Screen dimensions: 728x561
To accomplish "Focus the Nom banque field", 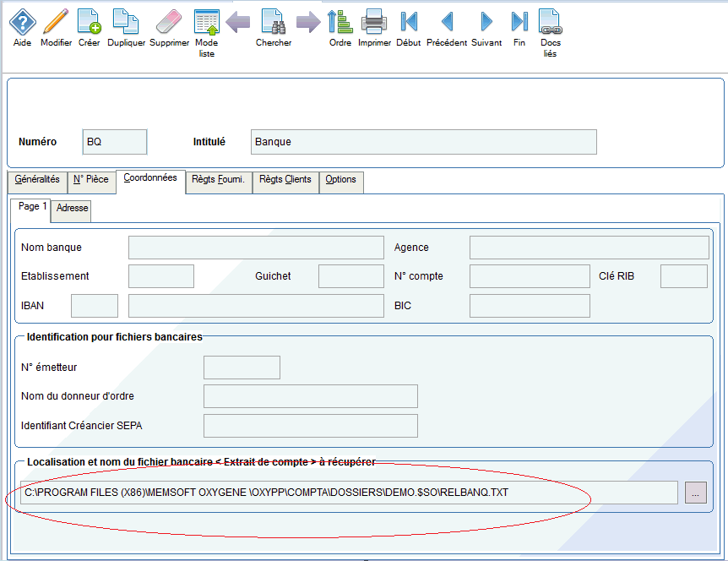I will tap(256, 248).
